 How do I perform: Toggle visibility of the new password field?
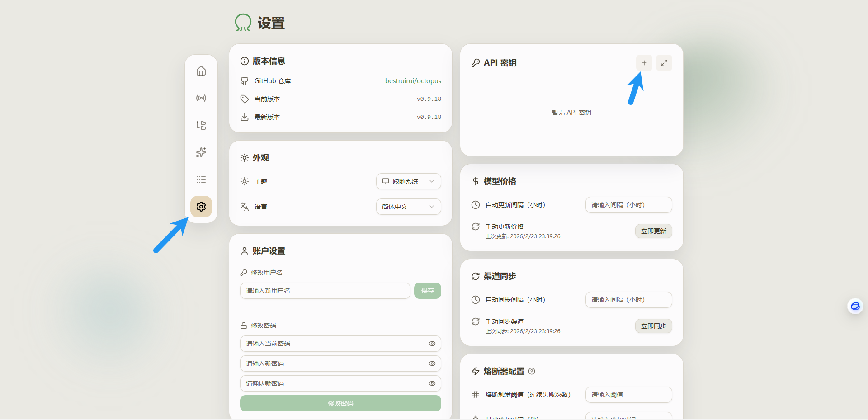432,363
